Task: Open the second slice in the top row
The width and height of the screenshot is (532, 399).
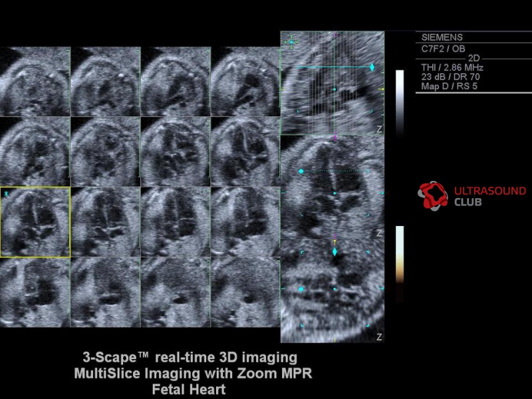Action: (x=106, y=81)
